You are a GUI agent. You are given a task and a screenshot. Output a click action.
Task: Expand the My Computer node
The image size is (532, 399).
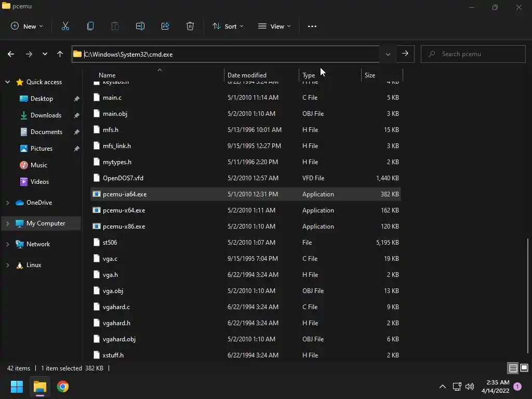pos(7,223)
